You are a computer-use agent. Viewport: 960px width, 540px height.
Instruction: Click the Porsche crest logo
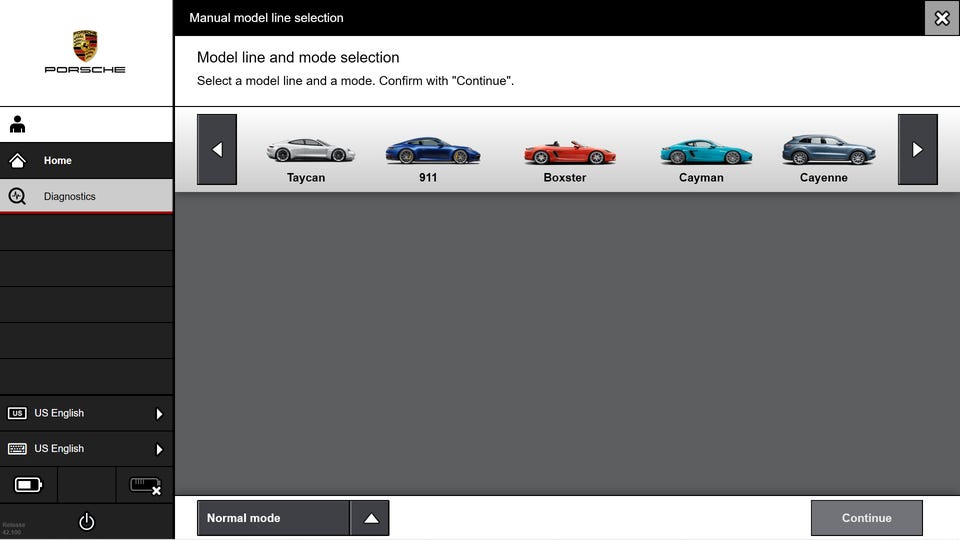pyautogui.click(x=85, y=45)
